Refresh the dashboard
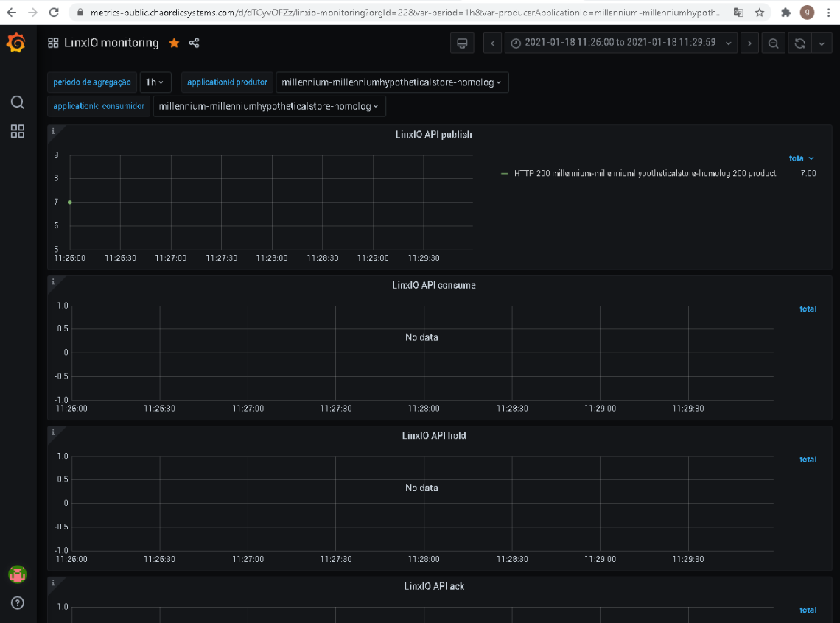This screenshot has width=840, height=623. pyautogui.click(x=799, y=43)
